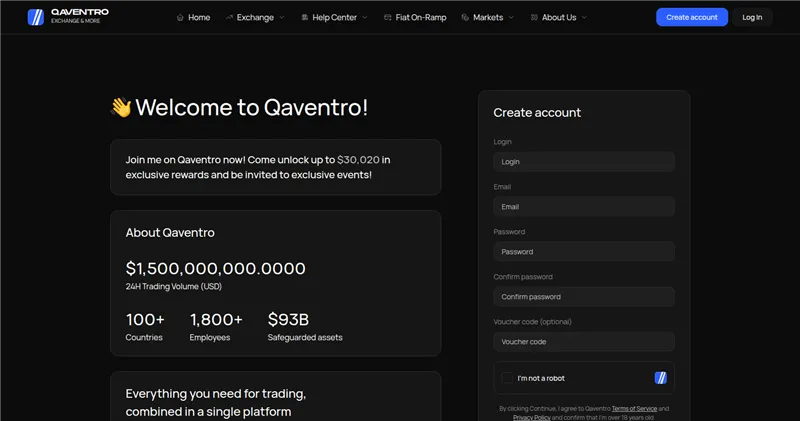800x421 pixels.
Task: Open the Privacy Policy link
Action: pyautogui.click(x=532, y=417)
